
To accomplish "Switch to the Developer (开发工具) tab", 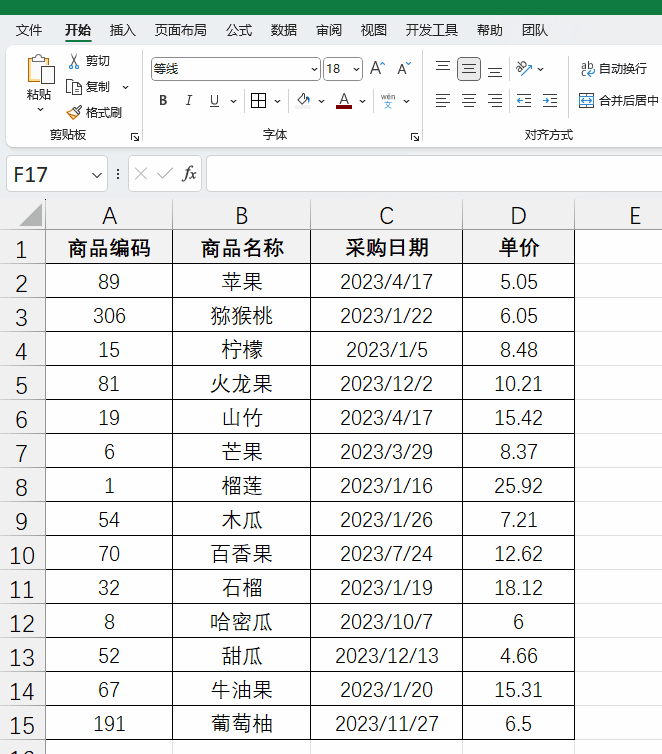I will coord(431,30).
